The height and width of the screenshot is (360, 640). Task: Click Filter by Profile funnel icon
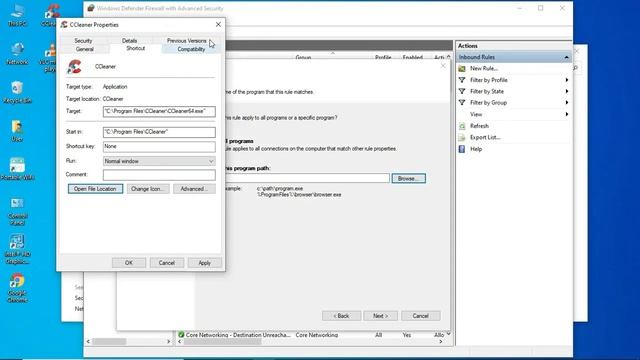(x=462, y=80)
